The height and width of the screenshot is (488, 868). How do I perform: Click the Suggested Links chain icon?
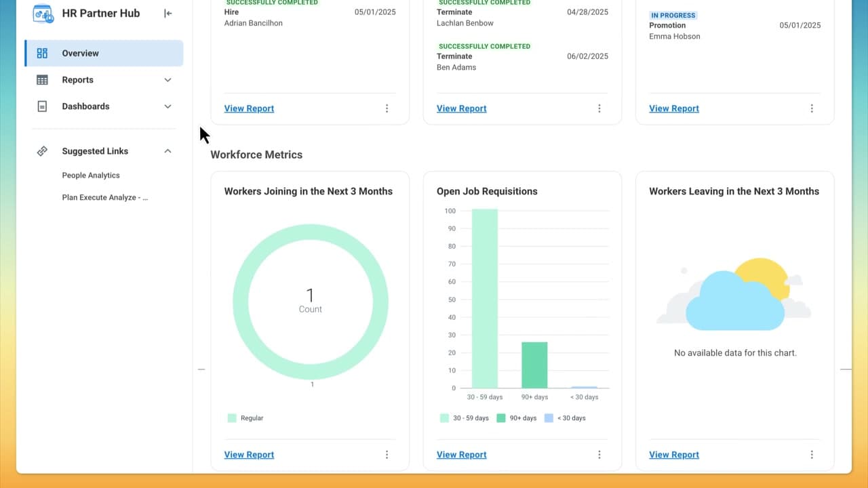coord(42,151)
